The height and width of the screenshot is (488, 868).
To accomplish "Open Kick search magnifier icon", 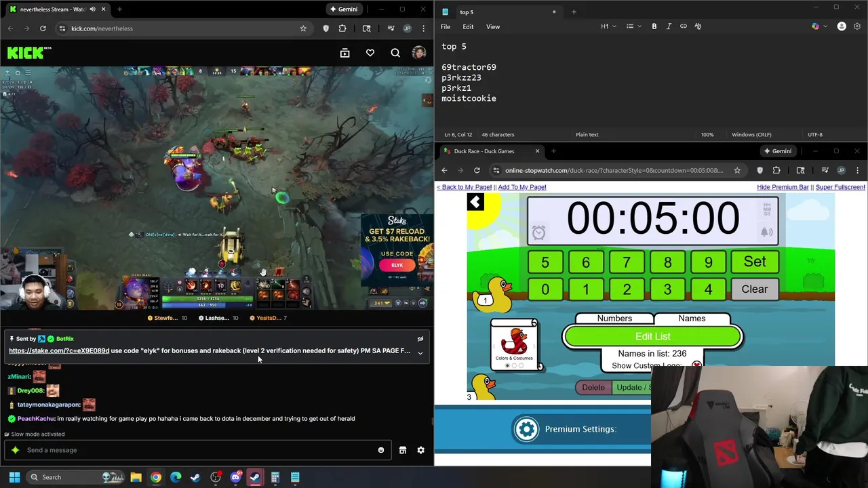I will [395, 53].
